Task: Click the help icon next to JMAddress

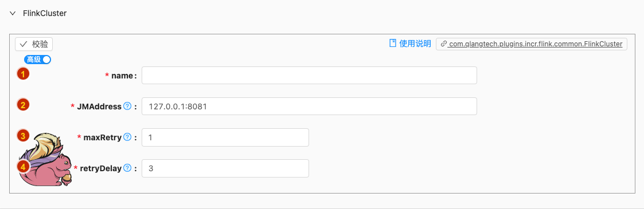Action: point(127,106)
